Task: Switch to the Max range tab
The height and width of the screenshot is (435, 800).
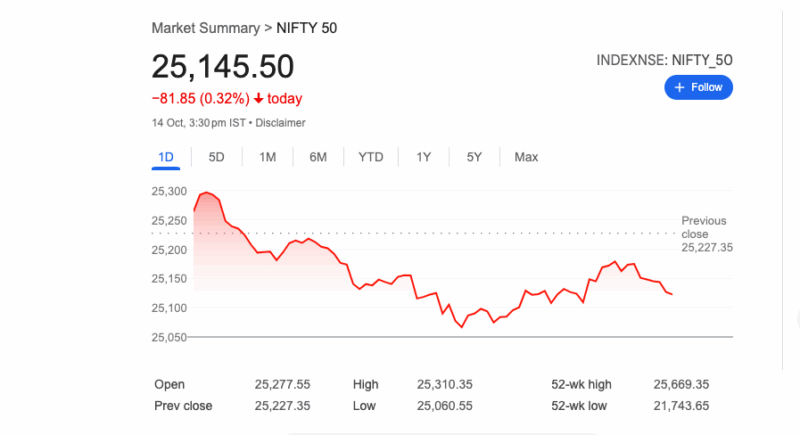Action: (x=526, y=157)
